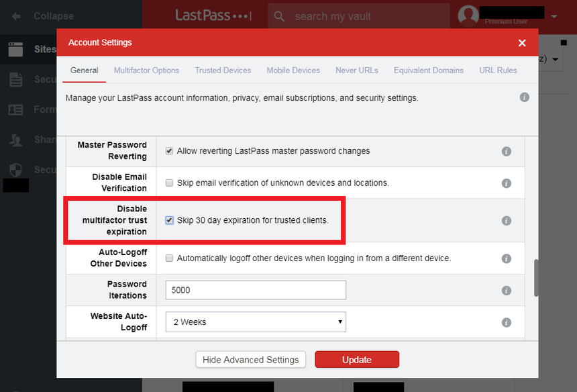Click info icon for multifactor trust expiration
The height and width of the screenshot is (392, 577).
click(x=507, y=221)
